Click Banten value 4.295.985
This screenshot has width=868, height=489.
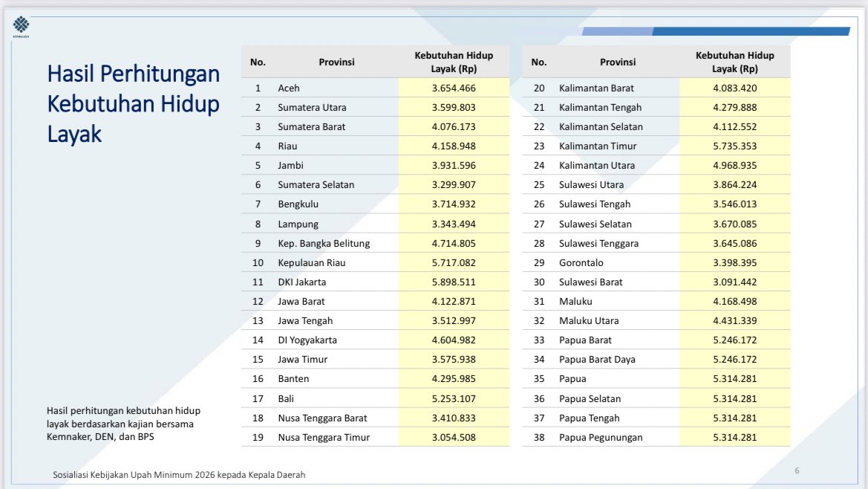click(454, 379)
